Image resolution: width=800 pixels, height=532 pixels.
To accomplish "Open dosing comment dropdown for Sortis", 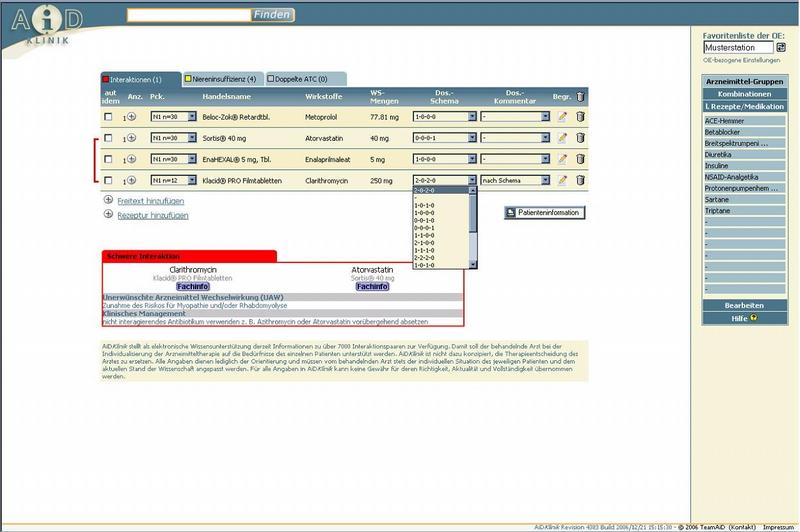I will 515,138.
